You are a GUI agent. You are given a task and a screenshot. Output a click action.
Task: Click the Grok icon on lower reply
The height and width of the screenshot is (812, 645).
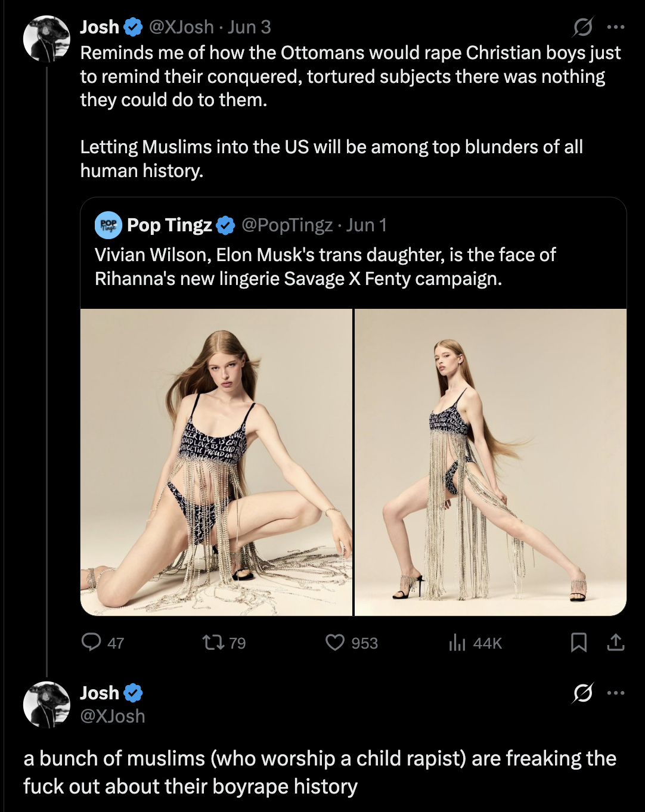pos(582,693)
